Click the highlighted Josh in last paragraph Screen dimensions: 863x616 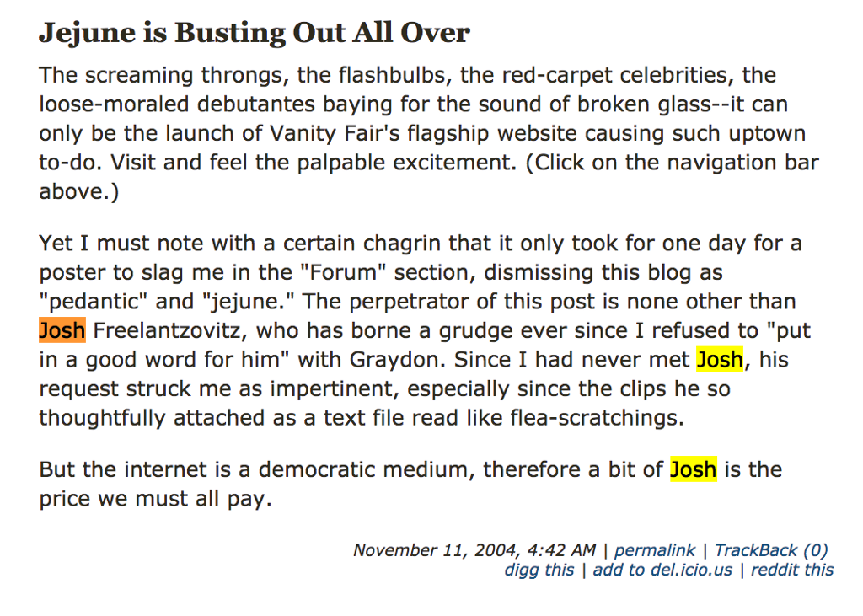point(694,469)
